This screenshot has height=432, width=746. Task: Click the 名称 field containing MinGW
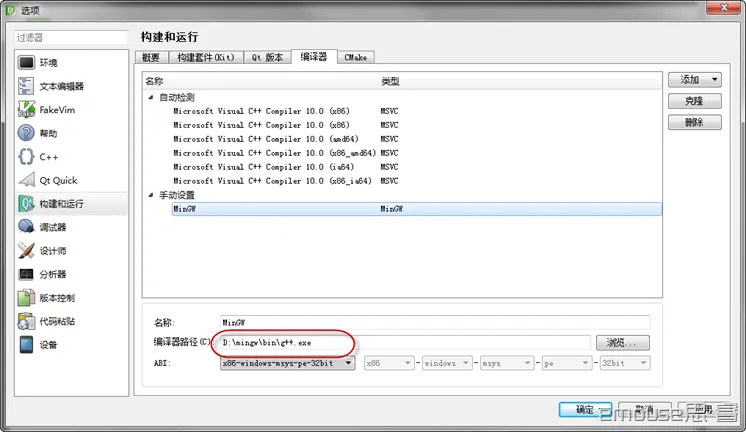pos(435,322)
